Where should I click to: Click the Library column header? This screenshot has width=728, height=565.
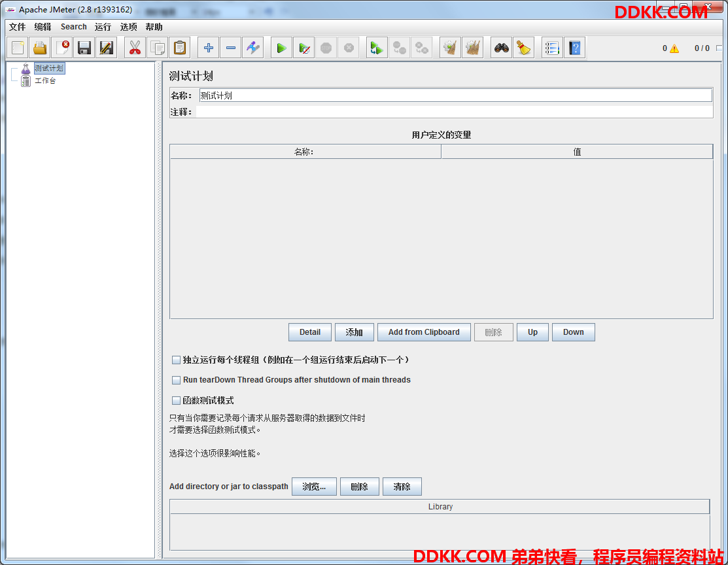click(440, 507)
